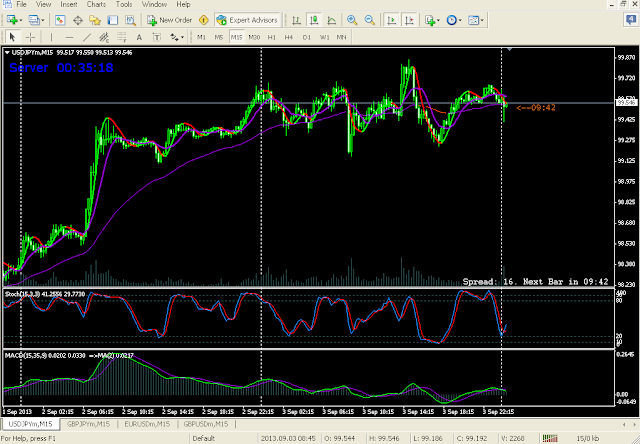Switch to the GBPJPYm,M15 chart tab
640x444 pixels.
click(x=88, y=424)
